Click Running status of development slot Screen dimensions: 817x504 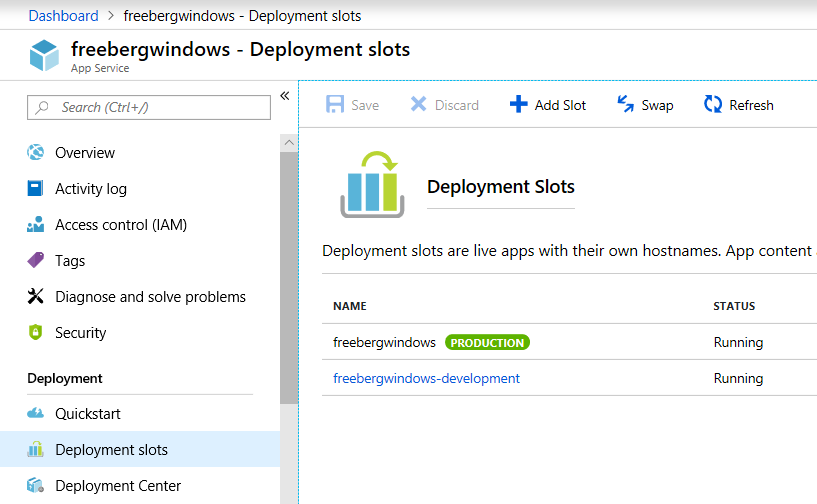(738, 378)
